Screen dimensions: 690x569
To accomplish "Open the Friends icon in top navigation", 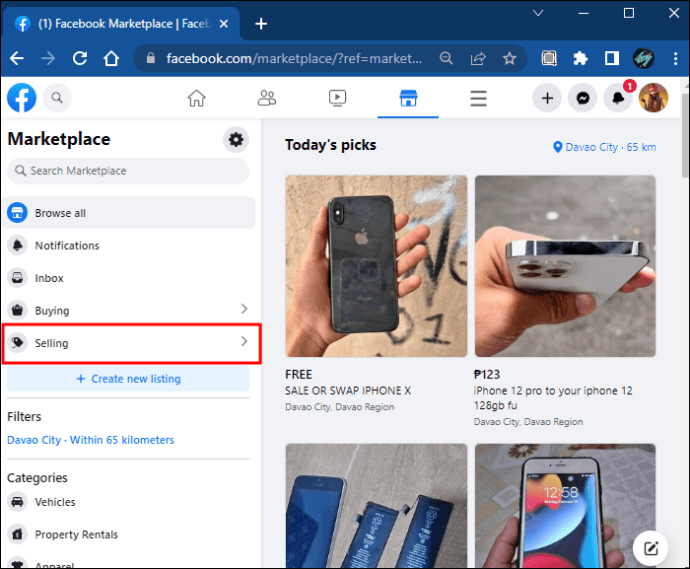I will click(267, 98).
